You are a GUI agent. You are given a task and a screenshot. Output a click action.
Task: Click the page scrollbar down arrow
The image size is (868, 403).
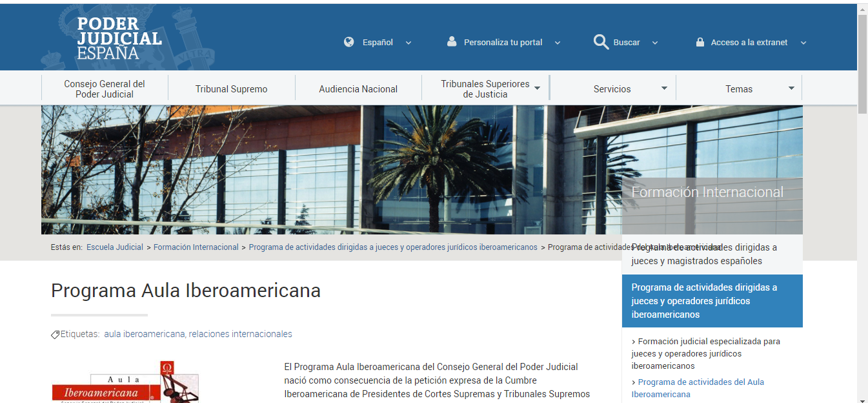coord(862,398)
